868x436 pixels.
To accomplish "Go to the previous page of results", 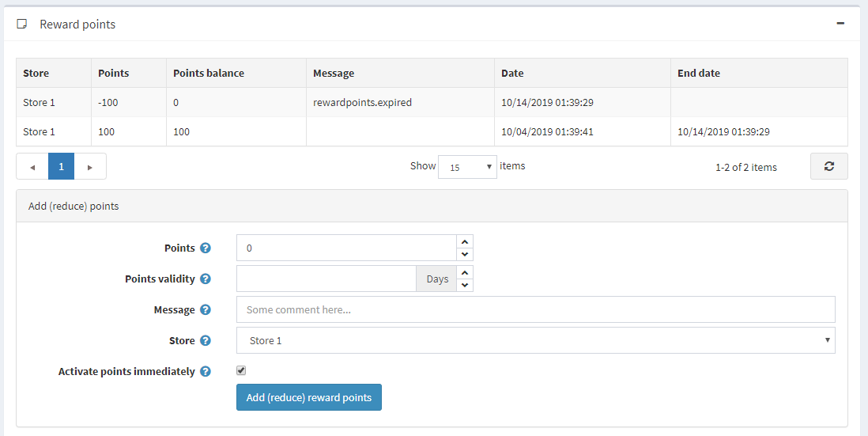I will (x=32, y=167).
